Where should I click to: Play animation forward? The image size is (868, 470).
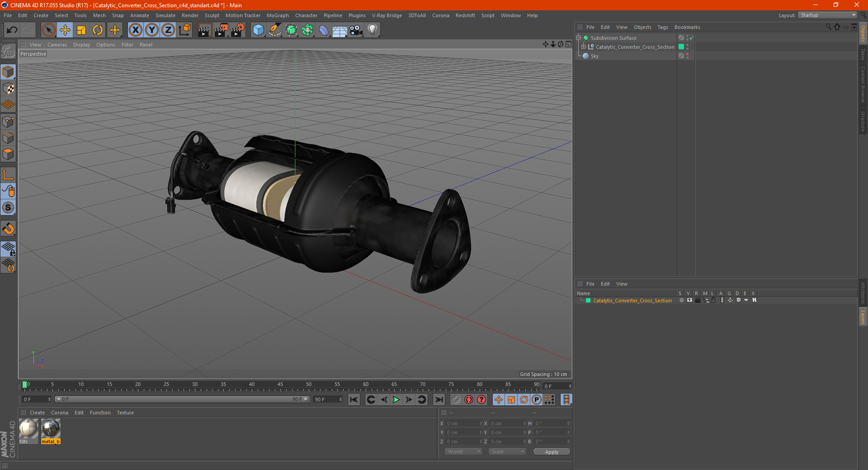click(396, 399)
